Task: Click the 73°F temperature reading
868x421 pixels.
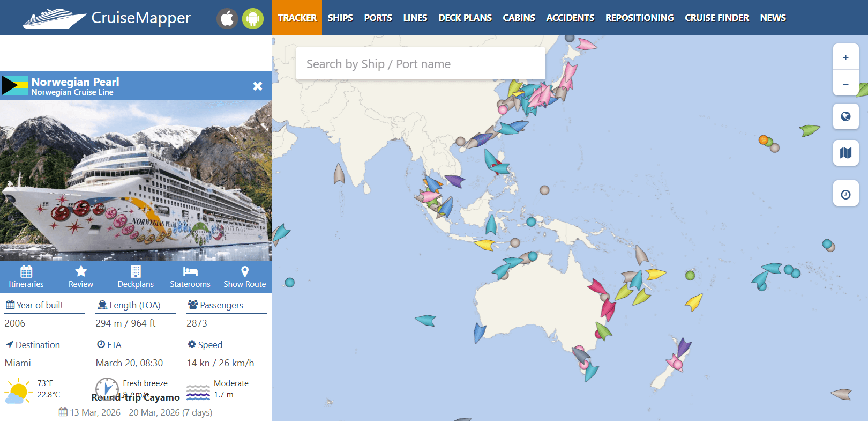Action: point(45,383)
